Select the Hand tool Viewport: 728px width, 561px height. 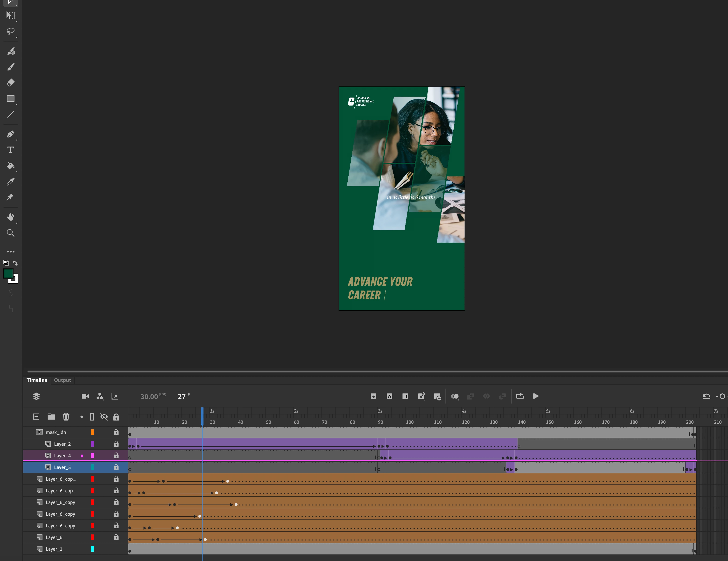(11, 217)
